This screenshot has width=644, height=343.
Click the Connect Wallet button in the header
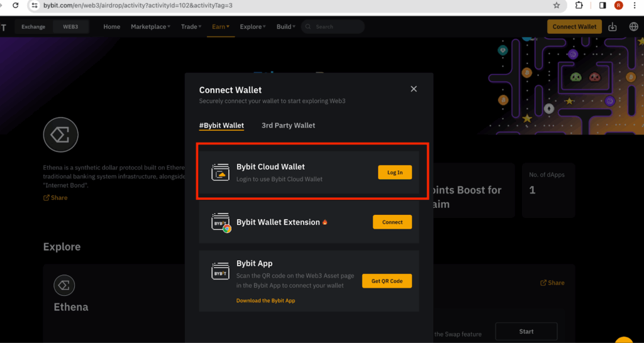pyautogui.click(x=574, y=26)
